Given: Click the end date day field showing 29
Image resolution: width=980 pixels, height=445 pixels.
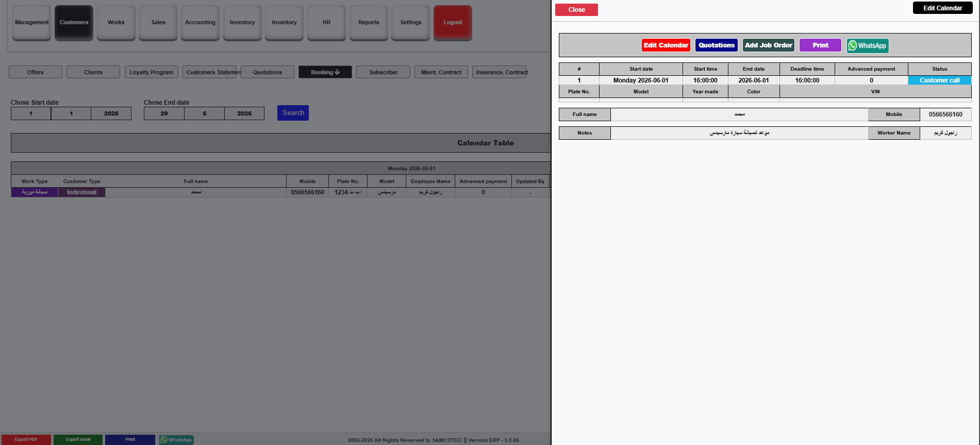Looking at the screenshot, I should (x=164, y=113).
